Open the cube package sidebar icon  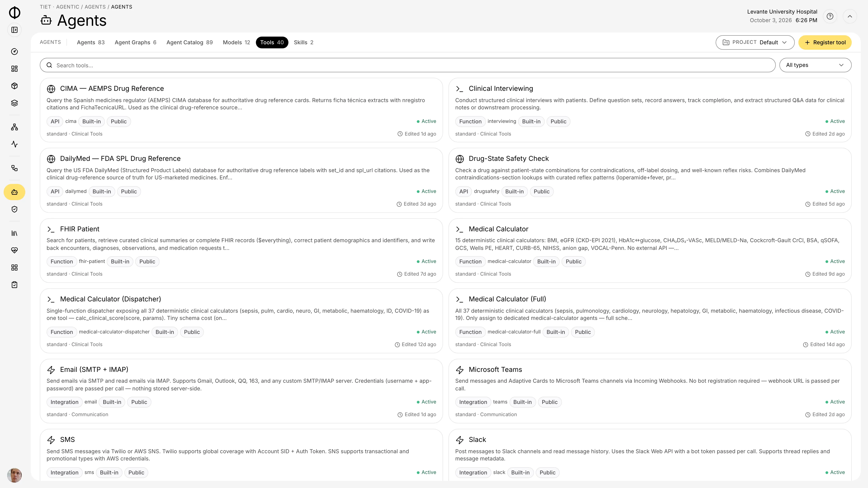(14, 86)
